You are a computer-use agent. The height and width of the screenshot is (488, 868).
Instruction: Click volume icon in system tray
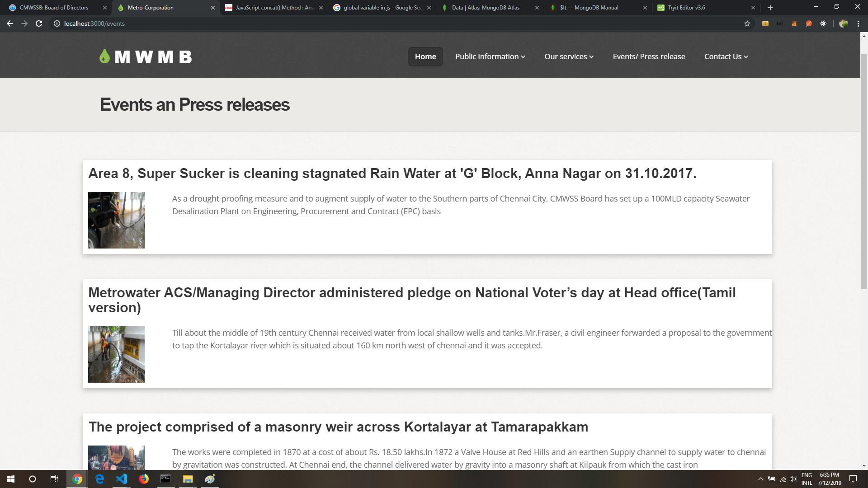[793, 479]
